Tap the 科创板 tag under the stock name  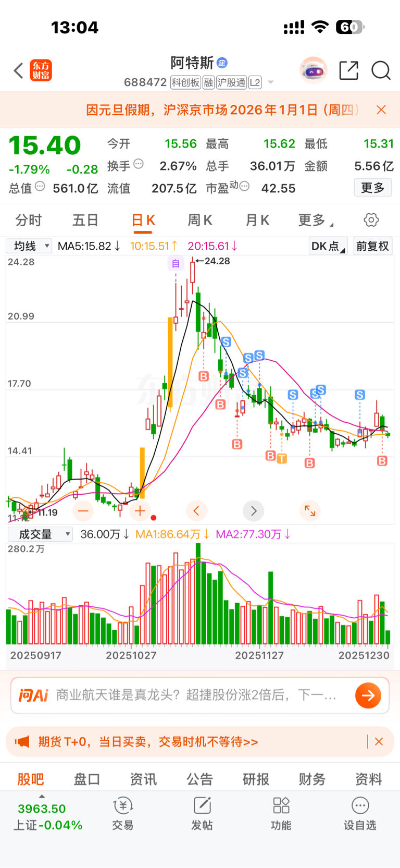186,82
